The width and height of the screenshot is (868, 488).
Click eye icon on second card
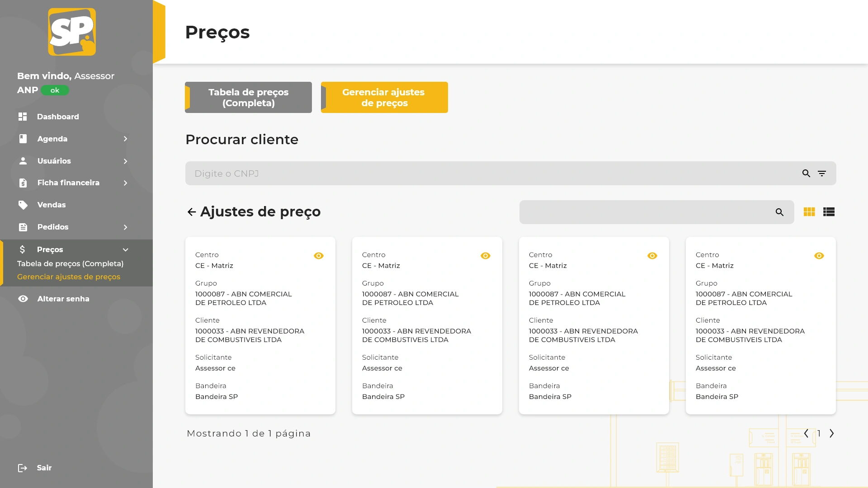tap(486, 256)
